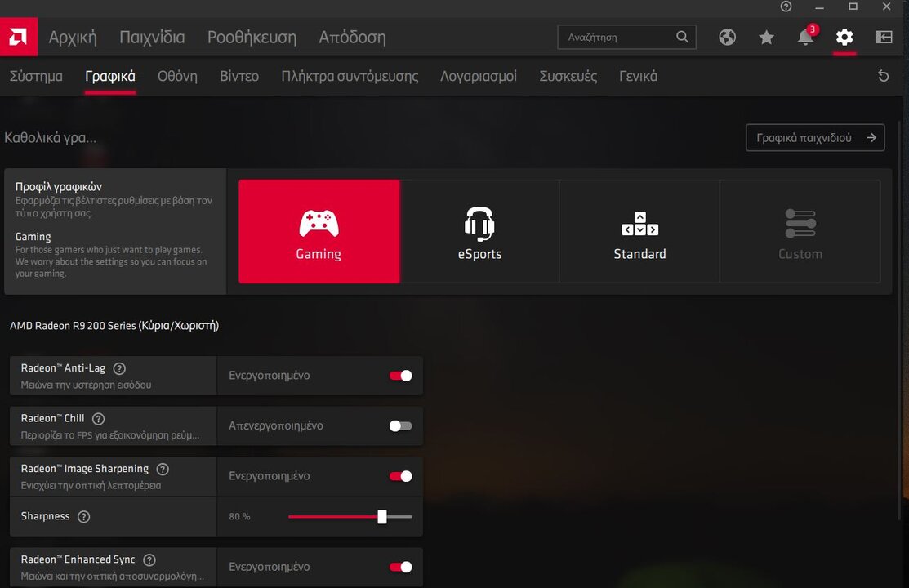Open the Απόδοση main tab
909x588 pixels.
pyautogui.click(x=352, y=37)
